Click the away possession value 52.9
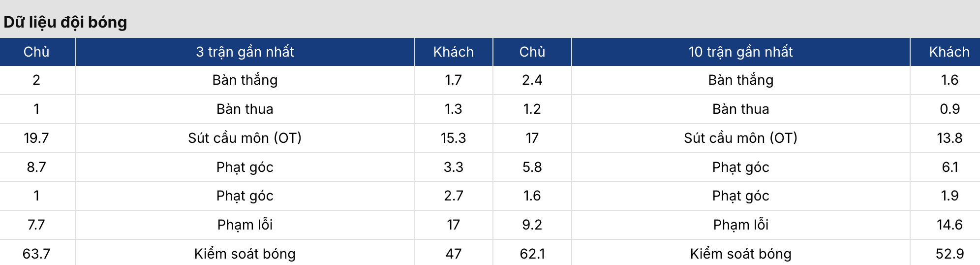The image size is (980, 265). click(x=949, y=254)
